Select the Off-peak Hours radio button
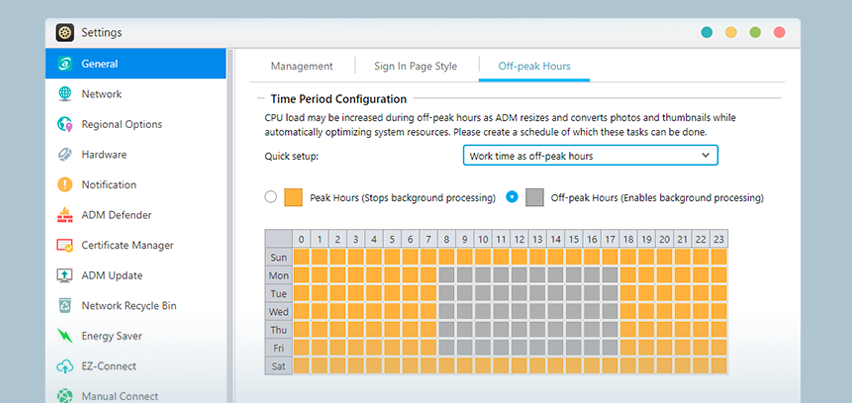 point(512,197)
